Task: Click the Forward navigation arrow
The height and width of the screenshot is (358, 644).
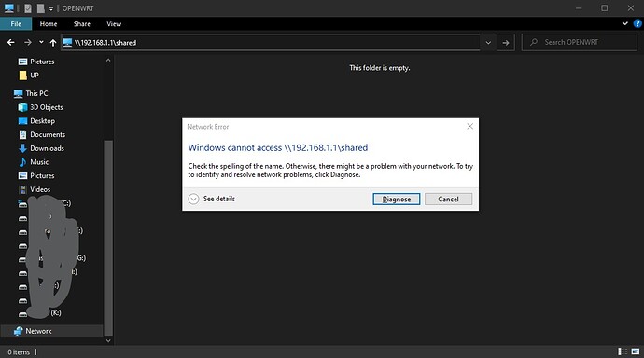Action: 27,42
